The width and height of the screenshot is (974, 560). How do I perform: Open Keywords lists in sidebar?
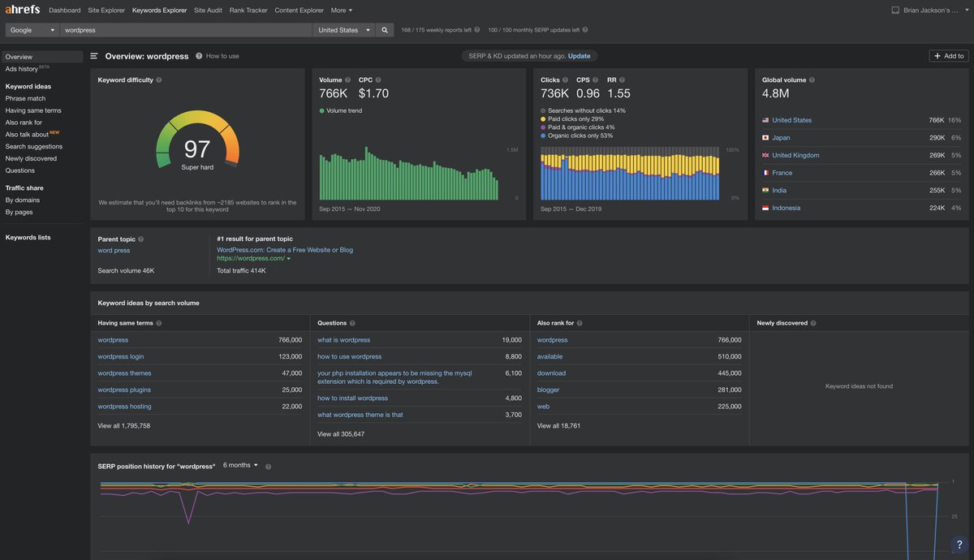[28, 237]
